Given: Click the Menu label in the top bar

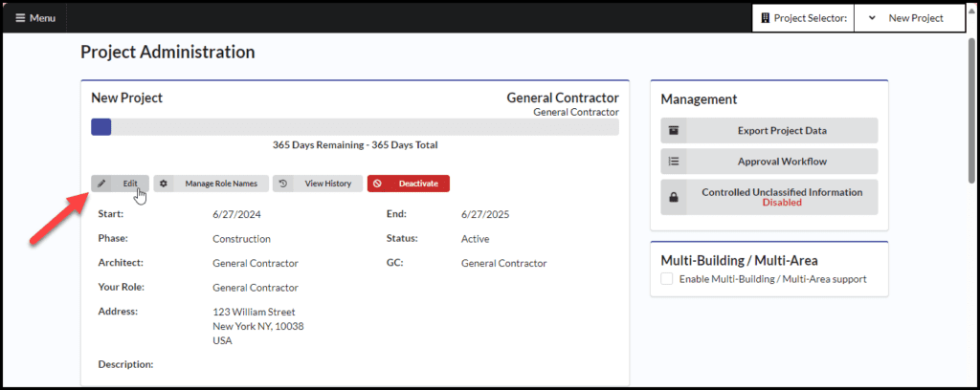Looking at the screenshot, I should coord(42,18).
